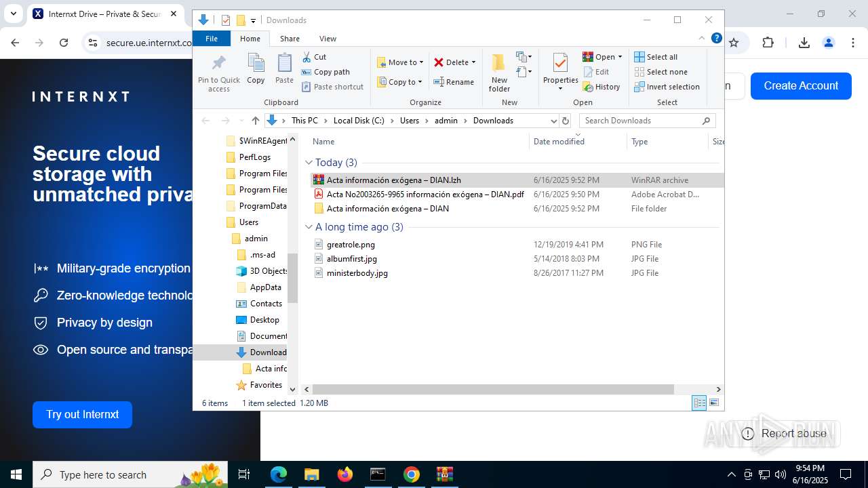This screenshot has height=488, width=868.
Task: Collapse A long time ago group
Action: [x=309, y=227]
